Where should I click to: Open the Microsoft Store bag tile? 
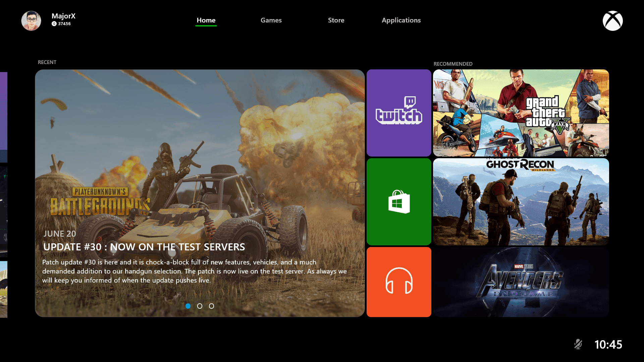pyautogui.click(x=399, y=202)
